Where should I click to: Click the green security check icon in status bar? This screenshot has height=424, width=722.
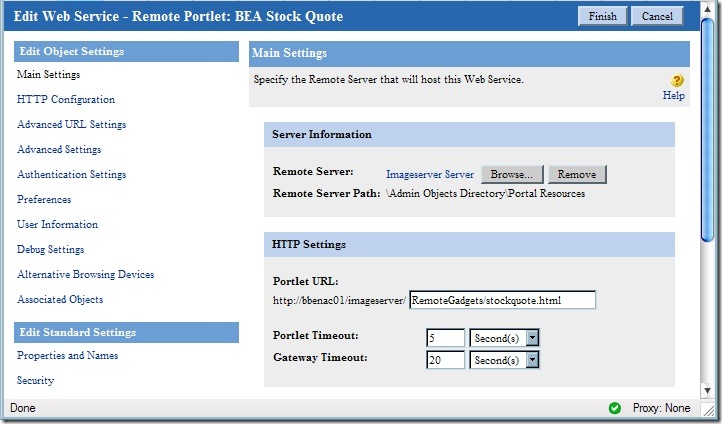coord(614,408)
